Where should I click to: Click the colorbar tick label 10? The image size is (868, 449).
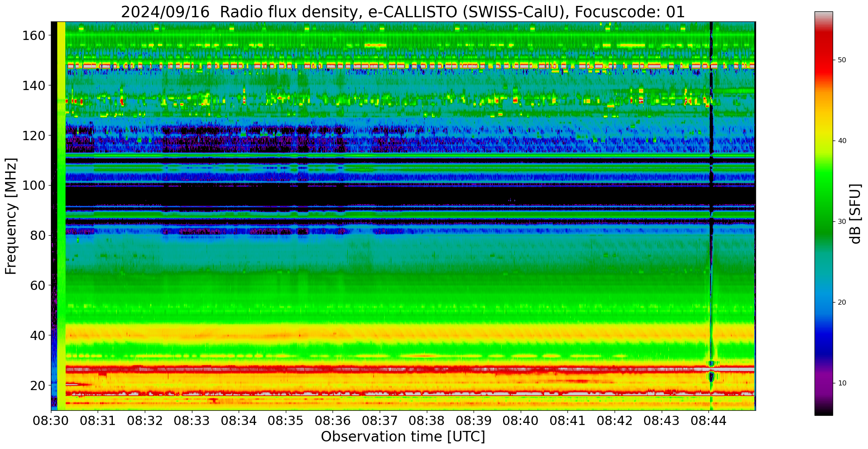[x=842, y=383]
